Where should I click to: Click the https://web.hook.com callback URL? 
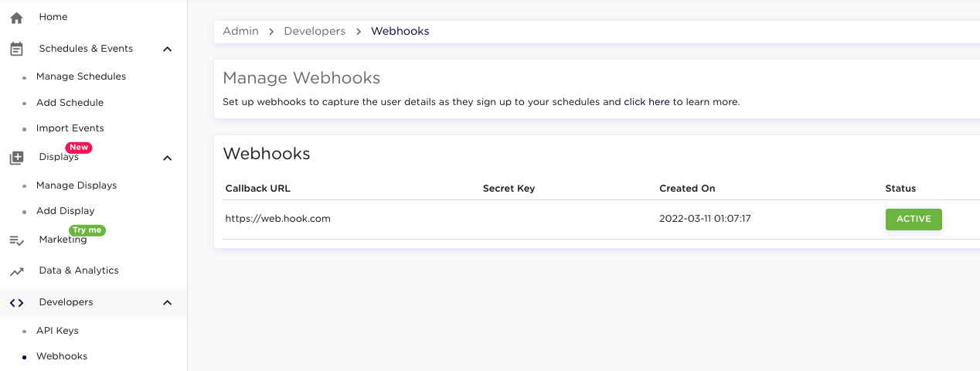point(277,219)
